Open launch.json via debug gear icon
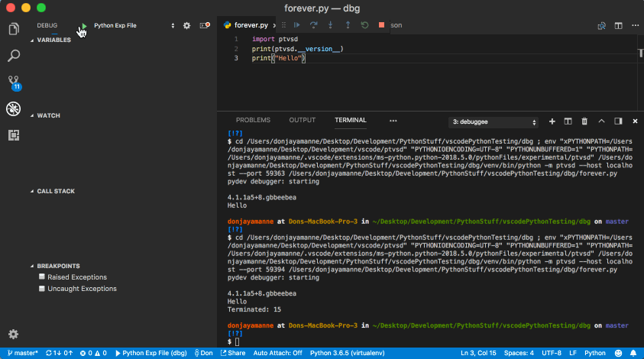 pos(187,25)
